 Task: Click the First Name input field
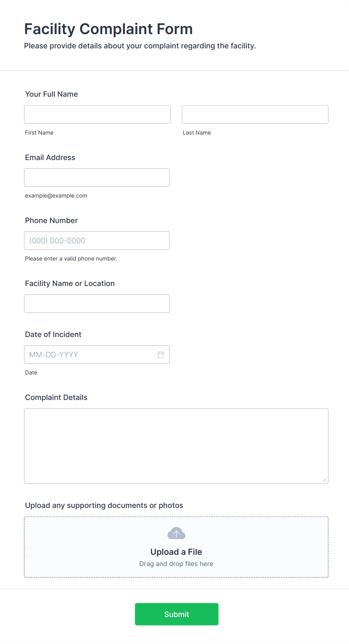point(97,114)
